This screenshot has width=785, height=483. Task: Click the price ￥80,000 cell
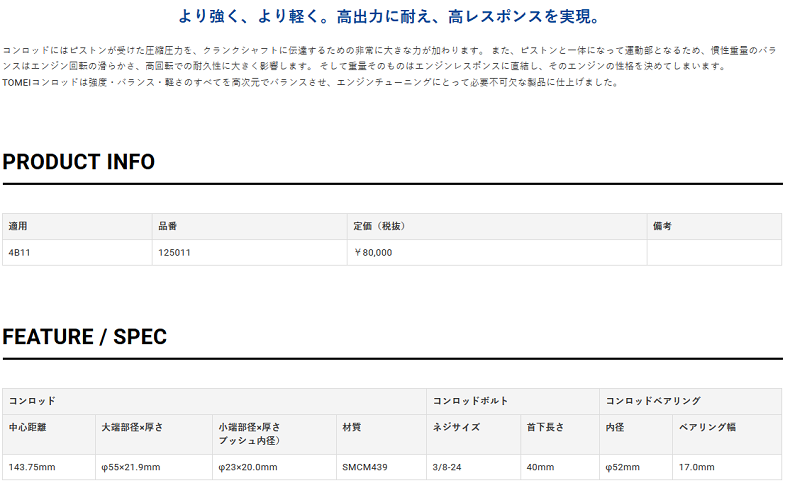pos(497,252)
